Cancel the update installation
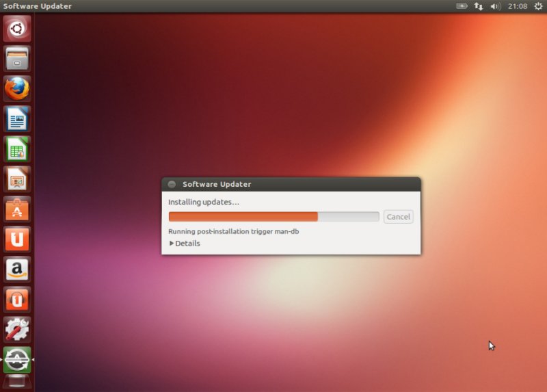547x392 pixels. coord(399,217)
